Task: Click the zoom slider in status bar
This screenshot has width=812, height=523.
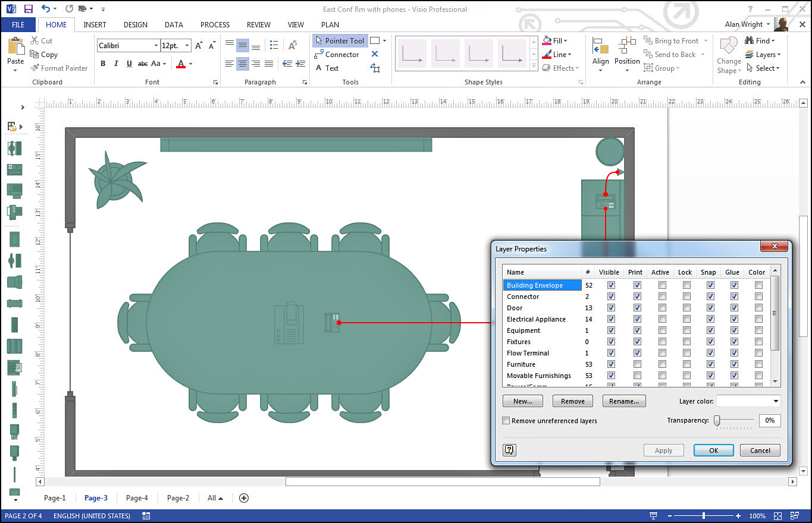Action: (x=704, y=516)
